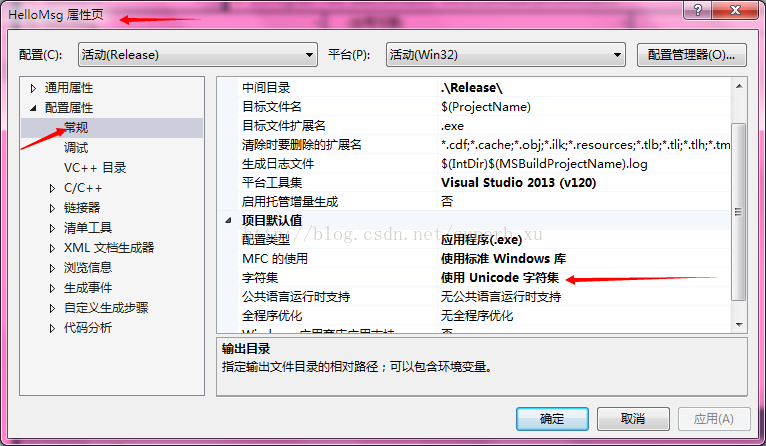This screenshot has height=446, width=766.
Task: Click the 取消 button
Action: pyautogui.click(x=633, y=419)
